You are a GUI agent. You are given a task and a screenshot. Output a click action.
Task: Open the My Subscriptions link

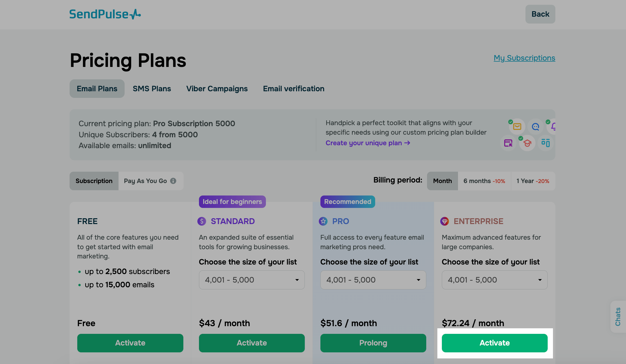tap(524, 58)
